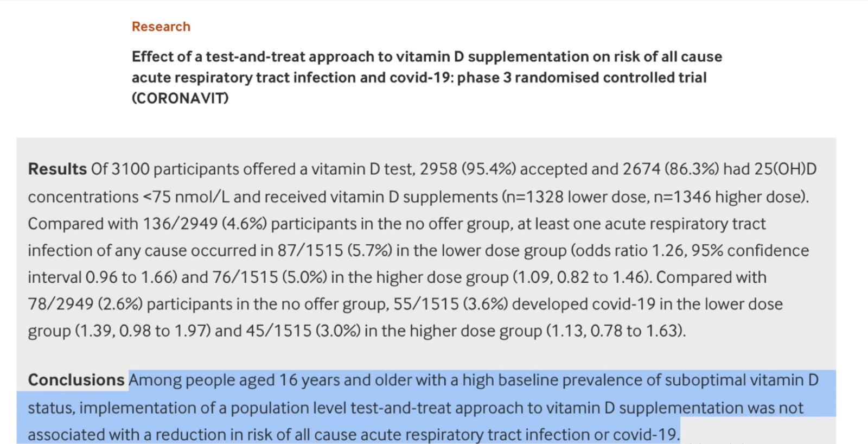Click the CORONAVIT article title
868x444 pixels.
[x=426, y=77]
